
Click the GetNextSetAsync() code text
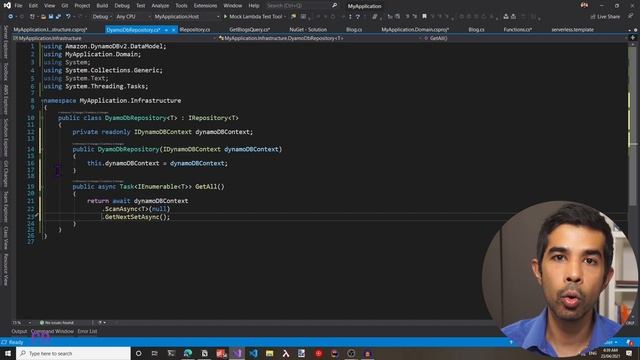pyautogui.click(x=136, y=217)
